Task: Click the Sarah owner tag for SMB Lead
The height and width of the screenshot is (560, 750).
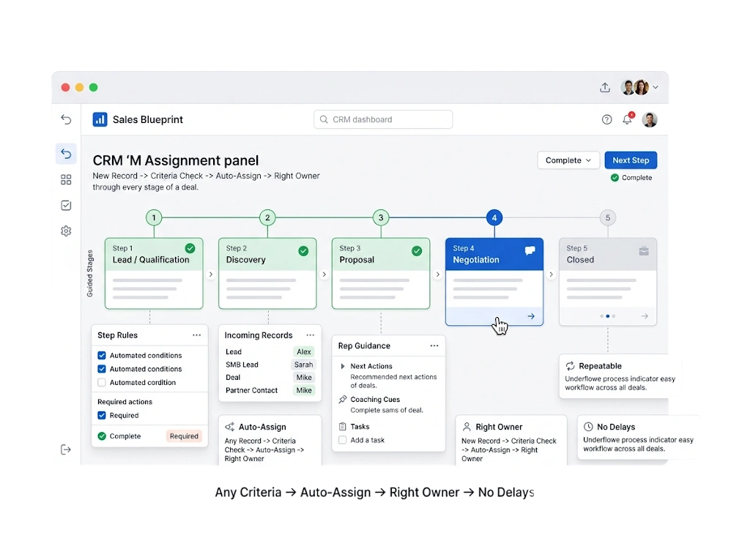Action: (303, 365)
